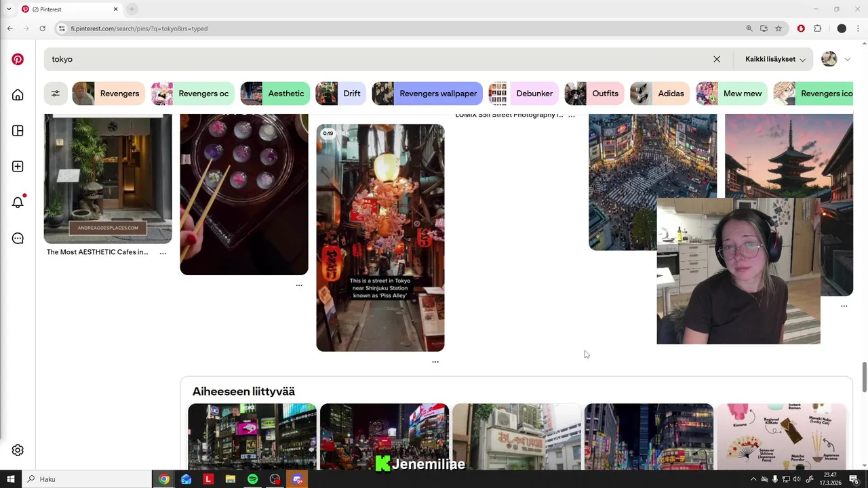868x488 pixels.
Task: Open the Pinterest logo home link
Action: coord(18,59)
